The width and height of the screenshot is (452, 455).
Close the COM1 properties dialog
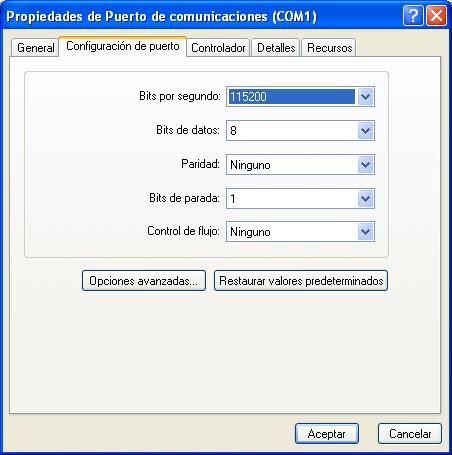[436, 16]
